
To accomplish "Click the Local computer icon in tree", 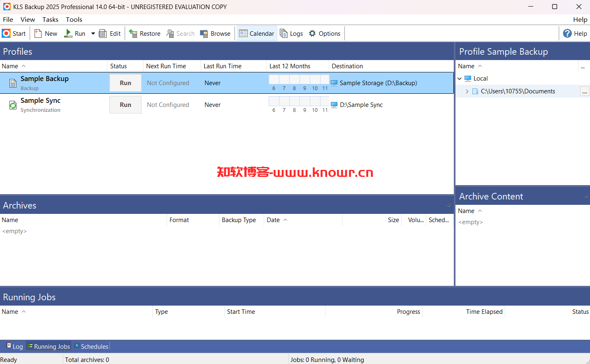I will pyautogui.click(x=468, y=79).
